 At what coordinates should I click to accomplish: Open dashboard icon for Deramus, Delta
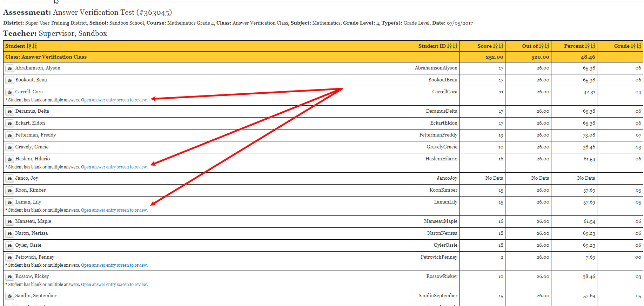(x=10, y=111)
